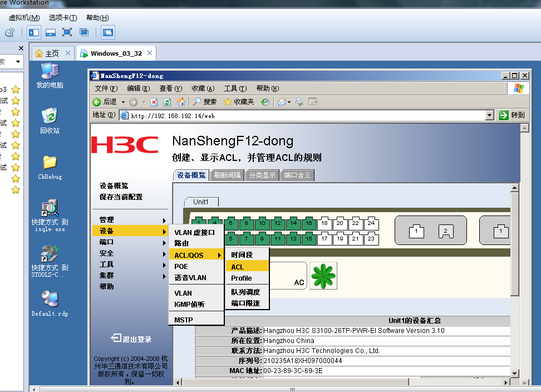This screenshot has height=392, width=541.
Task: Click VMware unity mode toolbar icon
Action: tap(84, 32)
